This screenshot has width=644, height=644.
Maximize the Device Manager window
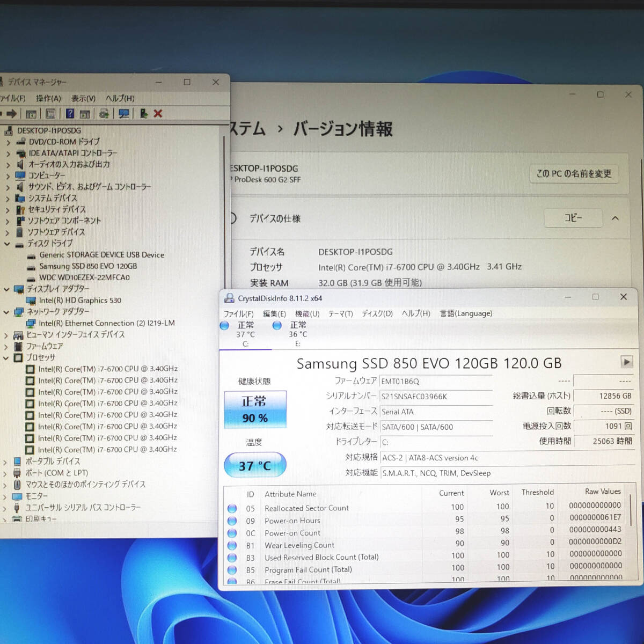point(187,82)
